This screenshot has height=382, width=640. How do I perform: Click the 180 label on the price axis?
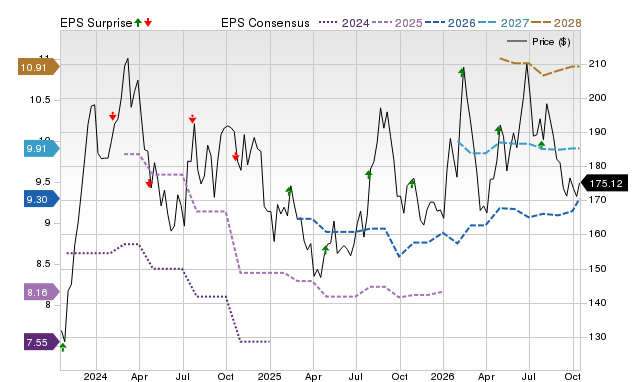597,166
